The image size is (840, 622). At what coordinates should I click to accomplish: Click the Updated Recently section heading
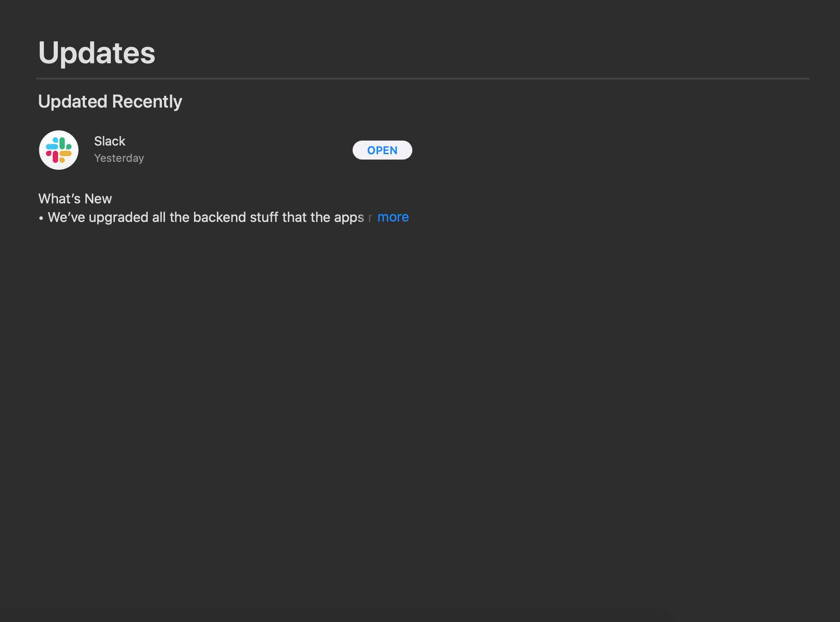point(110,101)
